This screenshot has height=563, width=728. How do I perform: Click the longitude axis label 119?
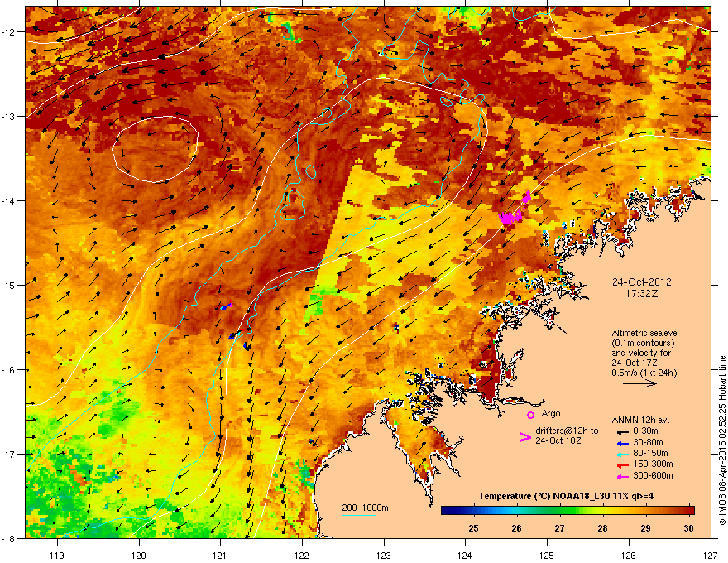pos(57,555)
